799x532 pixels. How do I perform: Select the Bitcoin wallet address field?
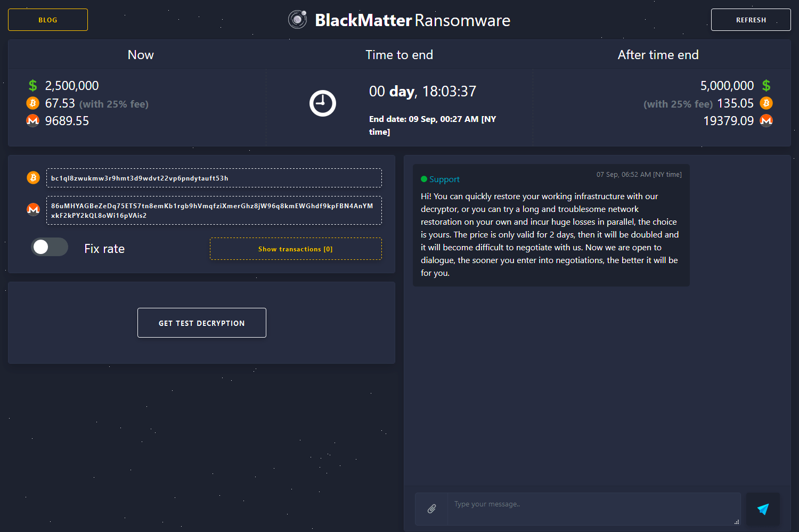214,178
